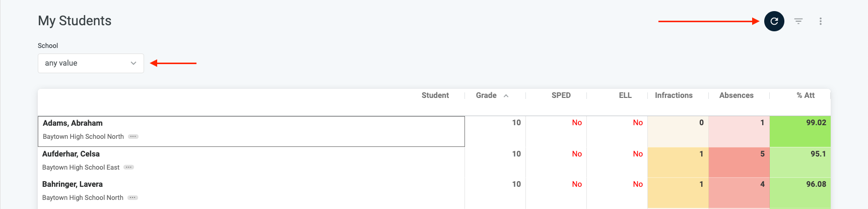Viewport: 868px width, 209px height.
Task: Open student Aufderhar, Celsa
Action: tap(71, 154)
